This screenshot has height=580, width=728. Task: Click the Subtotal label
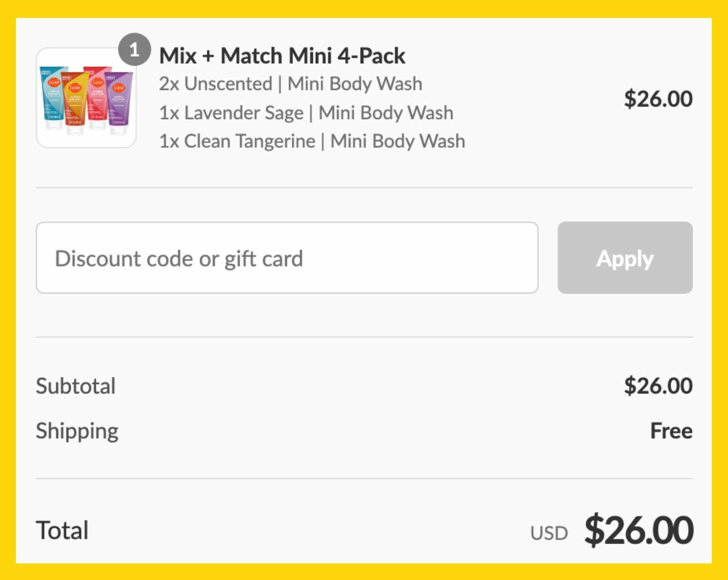click(x=75, y=385)
